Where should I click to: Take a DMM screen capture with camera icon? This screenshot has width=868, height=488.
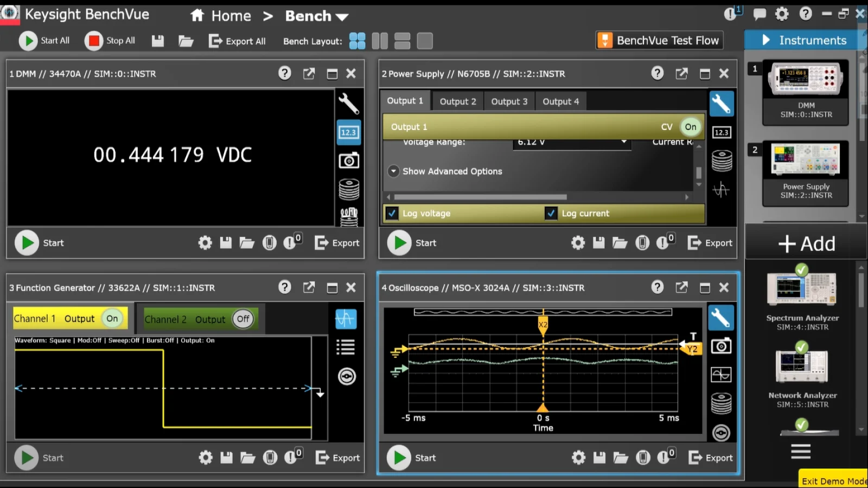pyautogui.click(x=348, y=160)
